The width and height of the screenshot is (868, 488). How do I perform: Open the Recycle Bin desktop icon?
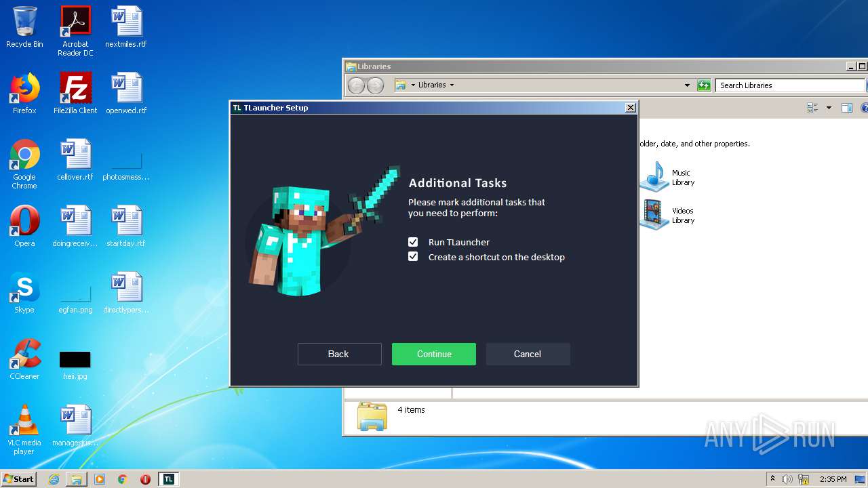[24, 28]
